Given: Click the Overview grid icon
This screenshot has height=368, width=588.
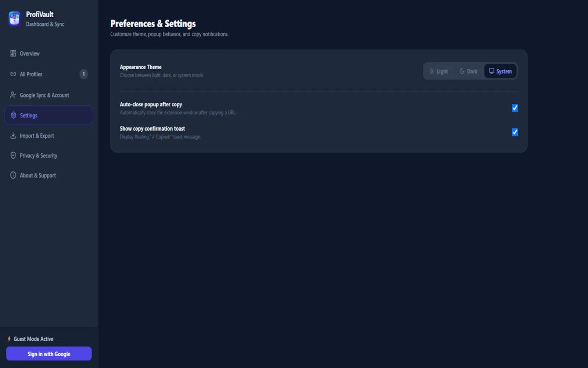Looking at the screenshot, I should click(x=13, y=53).
